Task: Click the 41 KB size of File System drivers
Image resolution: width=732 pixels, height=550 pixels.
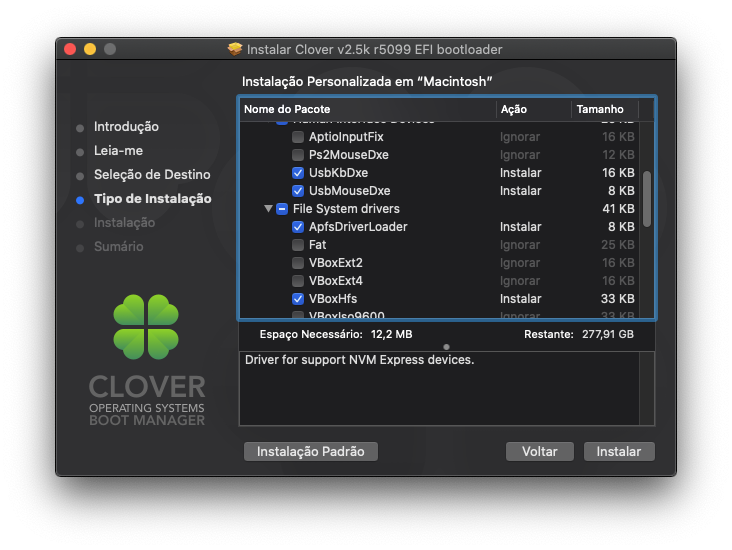Action: point(618,209)
